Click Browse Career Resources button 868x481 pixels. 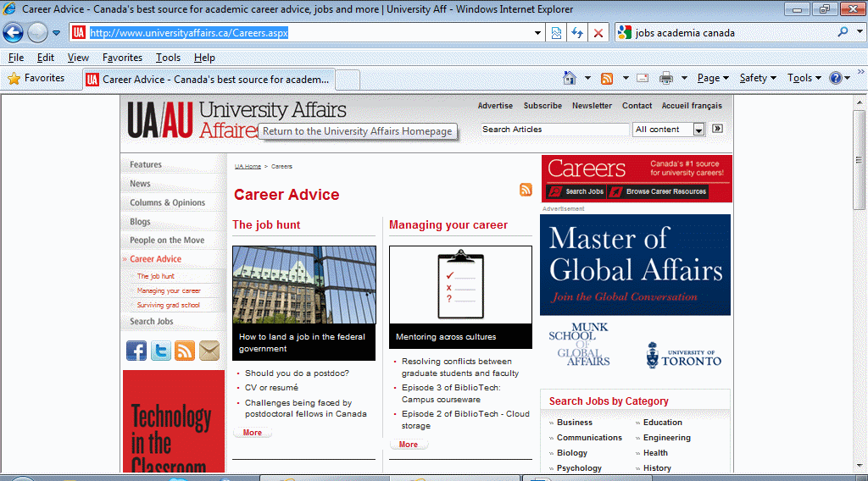pos(658,192)
